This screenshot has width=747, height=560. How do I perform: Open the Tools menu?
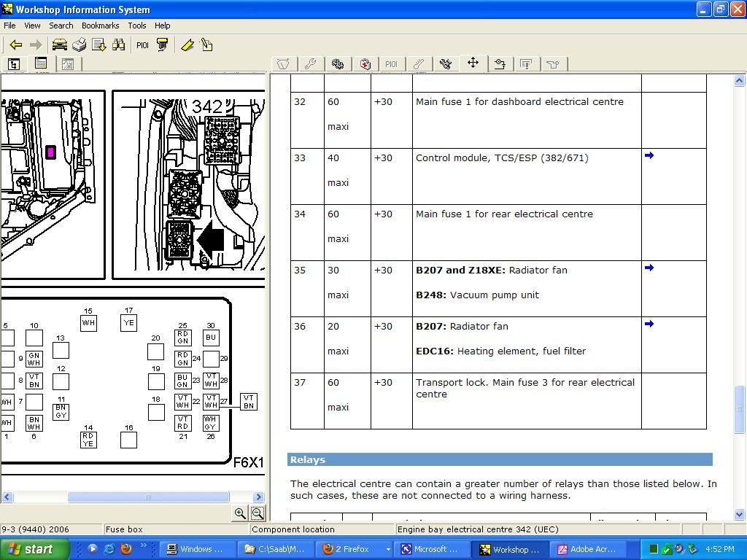[x=136, y=26]
